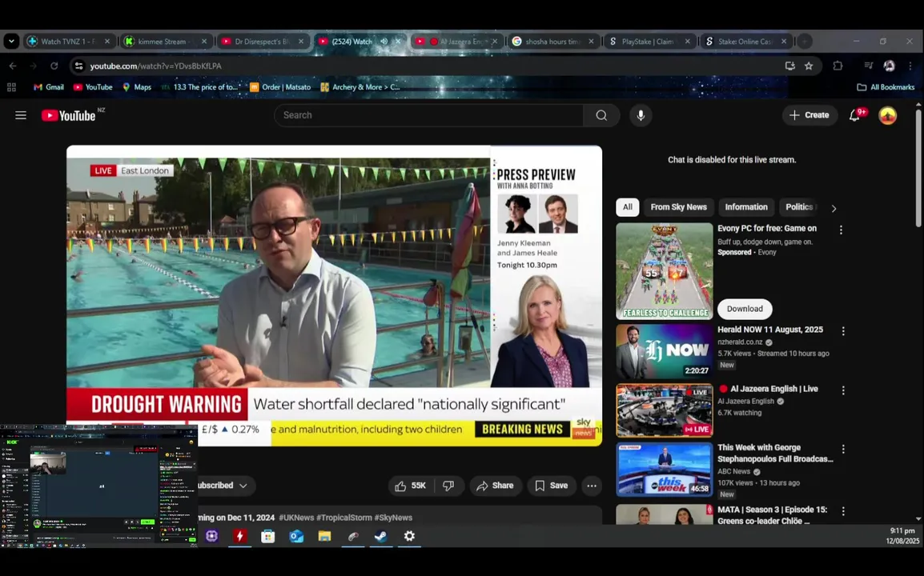924x576 pixels.
Task: Open File Explorer from the taskbar
Action: point(324,536)
